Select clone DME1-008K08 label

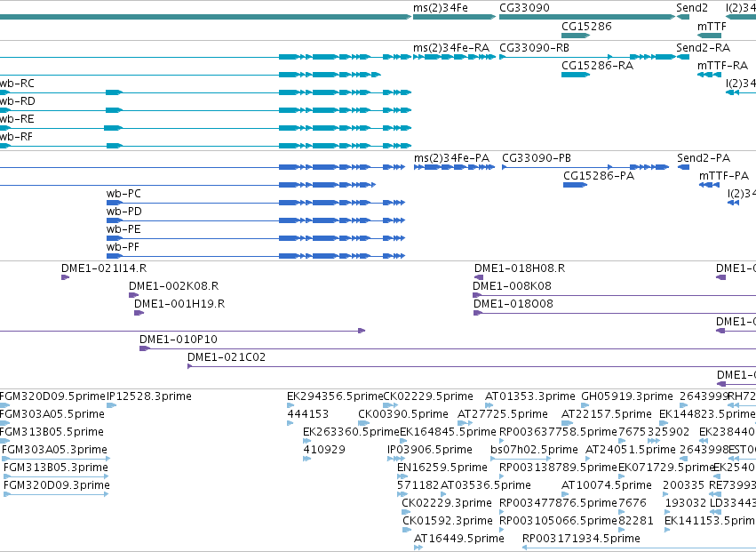click(x=512, y=286)
